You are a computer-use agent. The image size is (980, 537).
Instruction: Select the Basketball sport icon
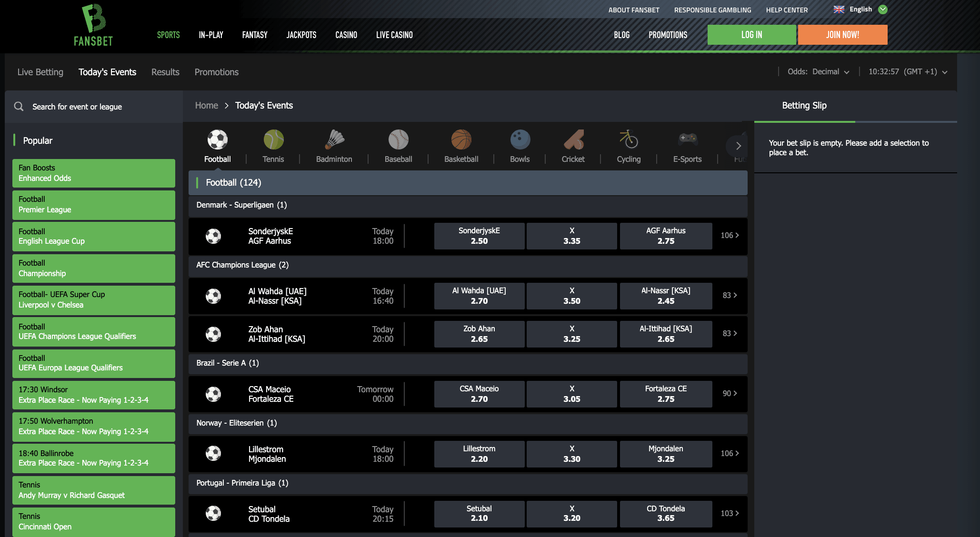point(461,139)
